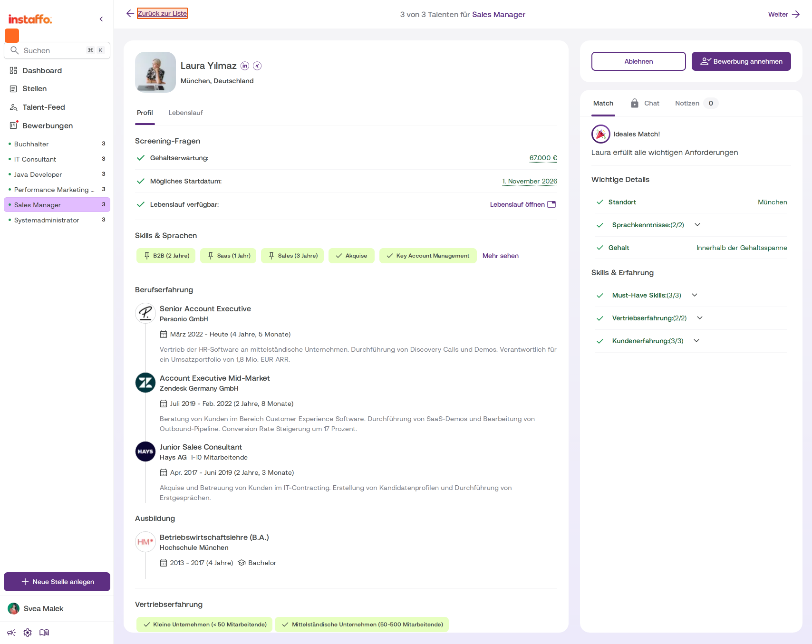Go to next talent with Weiter

tap(784, 14)
